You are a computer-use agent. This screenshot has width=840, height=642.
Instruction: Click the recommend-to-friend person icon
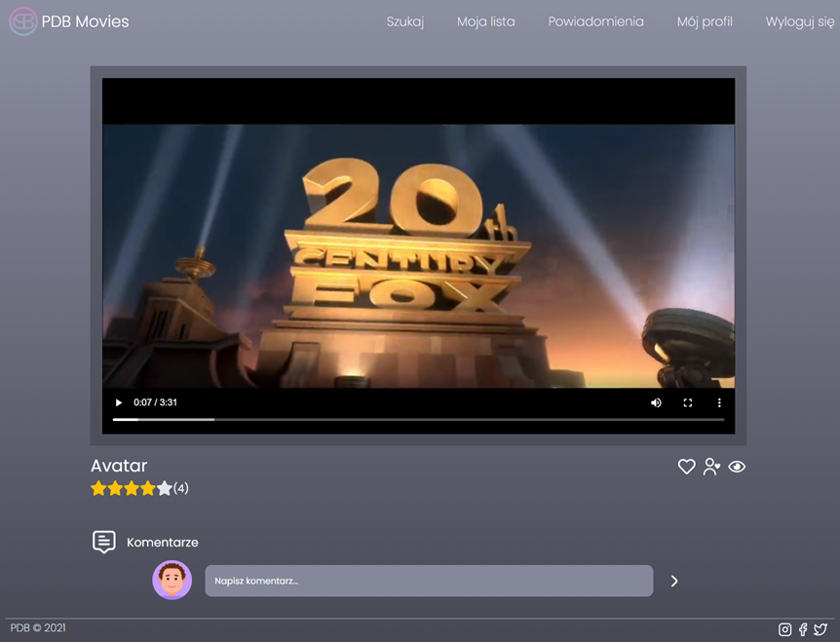click(711, 467)
